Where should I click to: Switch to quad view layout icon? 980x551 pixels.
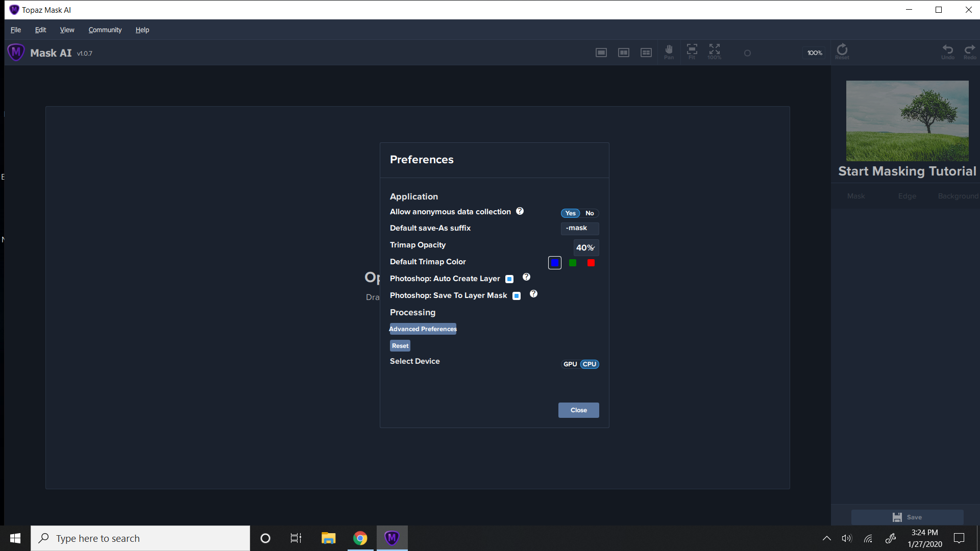[646, 53]
